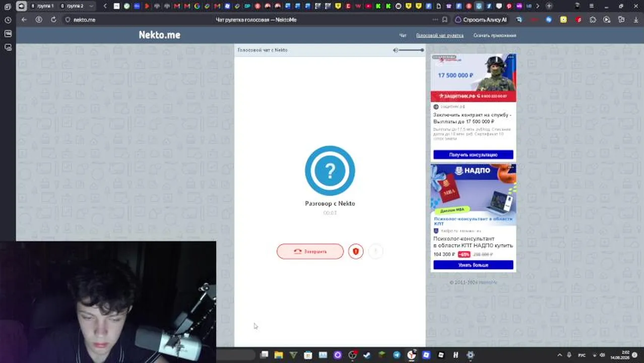
Task: Mute the voice chat speaker icon
Action: (x=396, y=50)
